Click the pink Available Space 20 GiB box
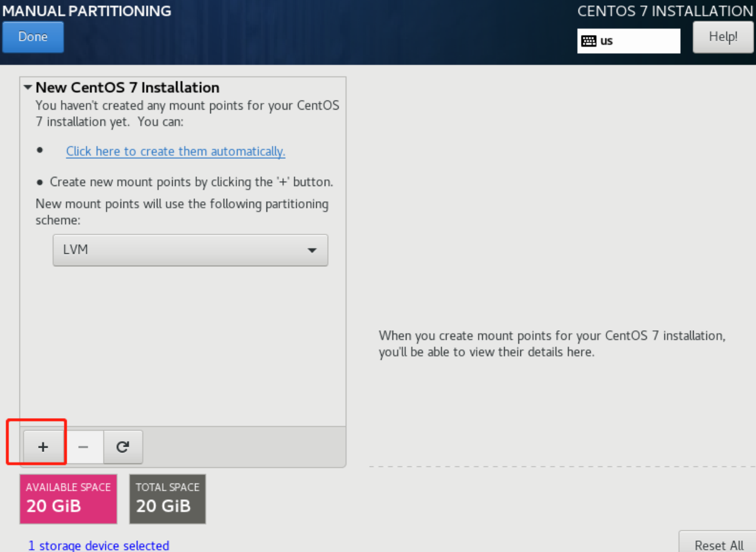756x552 pixels. (68, 499)
